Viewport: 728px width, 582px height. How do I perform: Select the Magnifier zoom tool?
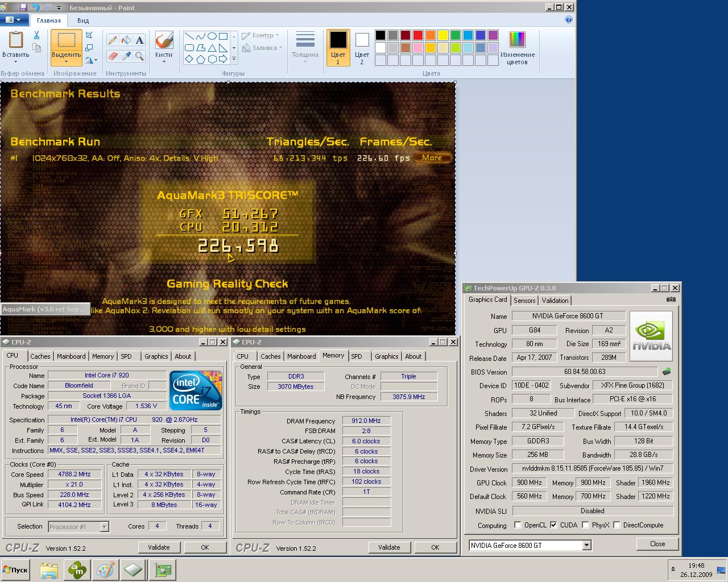(x=139, y=56)
